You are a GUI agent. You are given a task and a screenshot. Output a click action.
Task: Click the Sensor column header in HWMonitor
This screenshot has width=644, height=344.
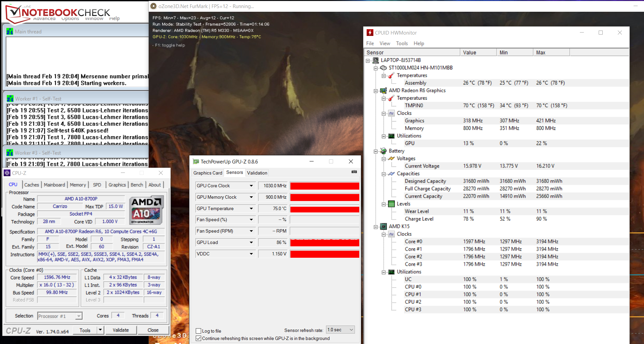pos(412,52)
